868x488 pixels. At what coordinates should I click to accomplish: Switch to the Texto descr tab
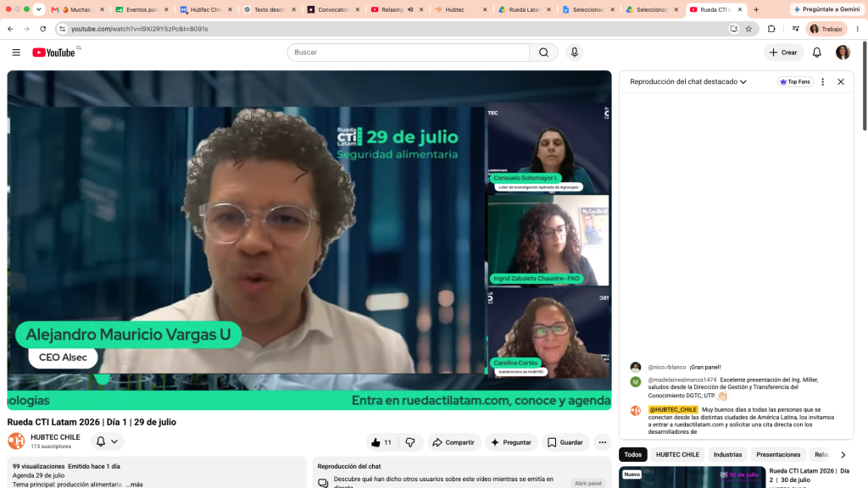pos(269,9)
